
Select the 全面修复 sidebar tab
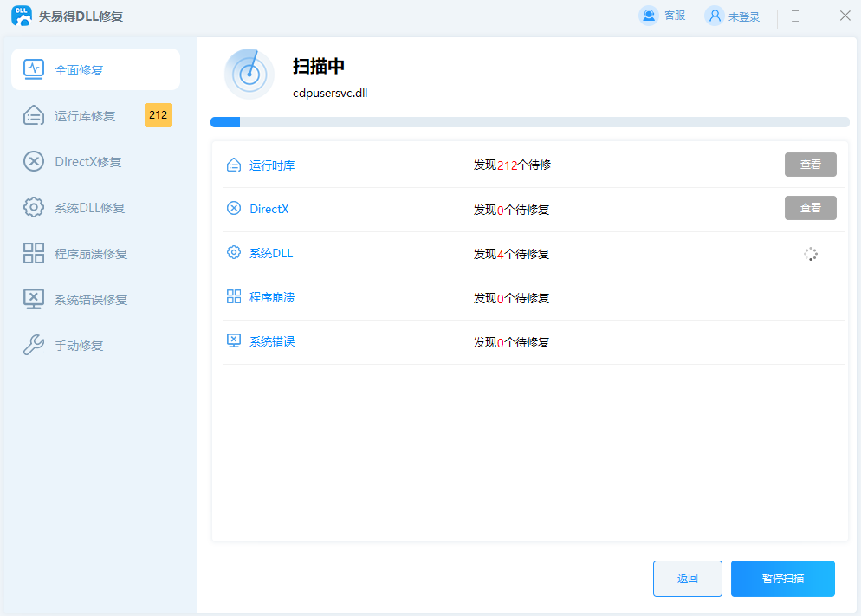point(95,69)
